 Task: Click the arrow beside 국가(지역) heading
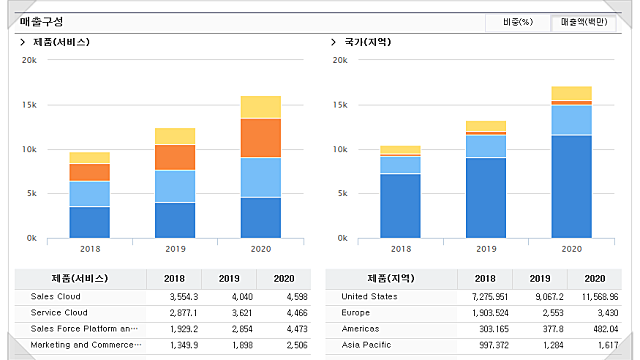pyautogui.click(x=333, y=42)
